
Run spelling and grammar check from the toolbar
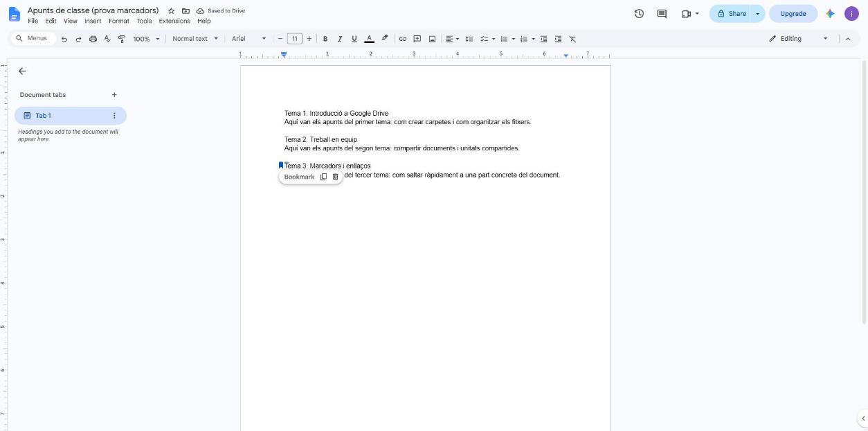tap(107, 39)
